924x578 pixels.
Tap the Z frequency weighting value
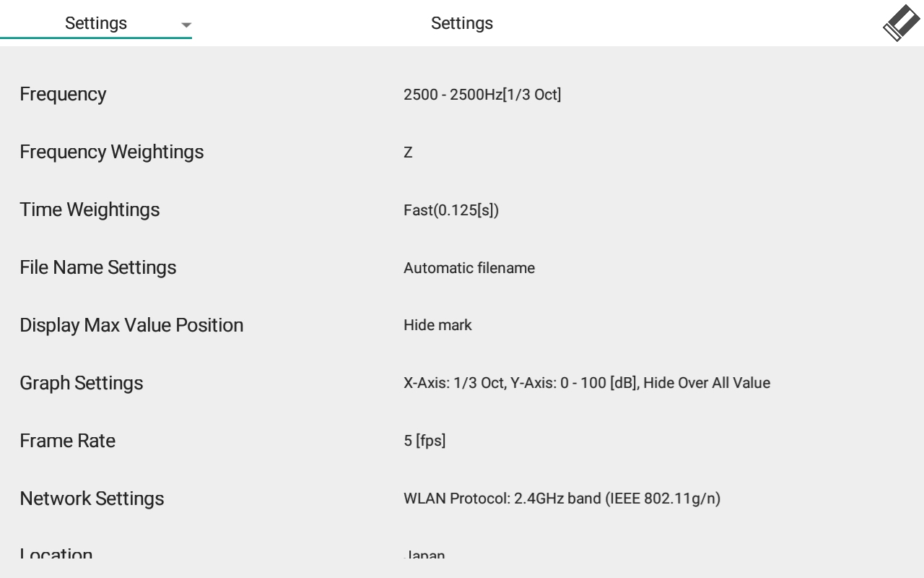pos(408,152)
